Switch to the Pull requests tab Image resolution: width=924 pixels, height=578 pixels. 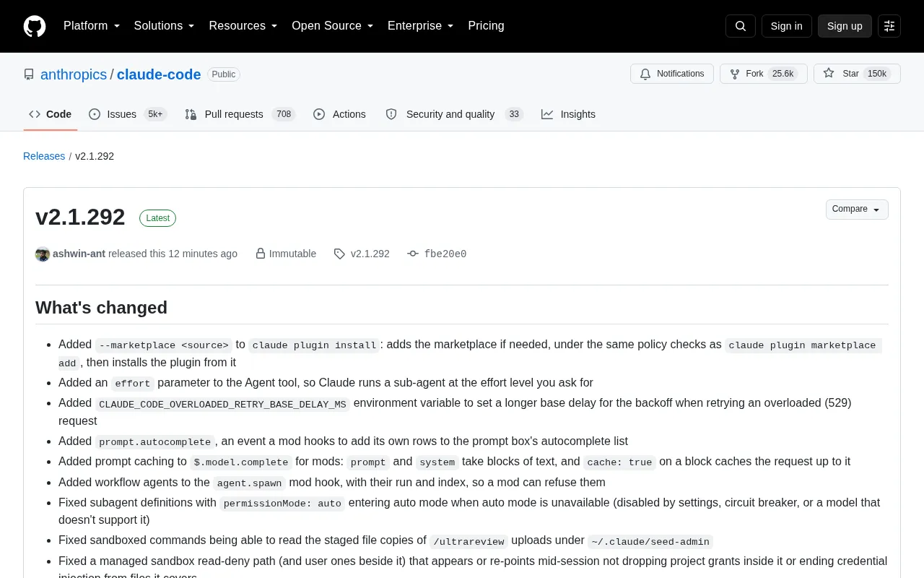point(240,114)
